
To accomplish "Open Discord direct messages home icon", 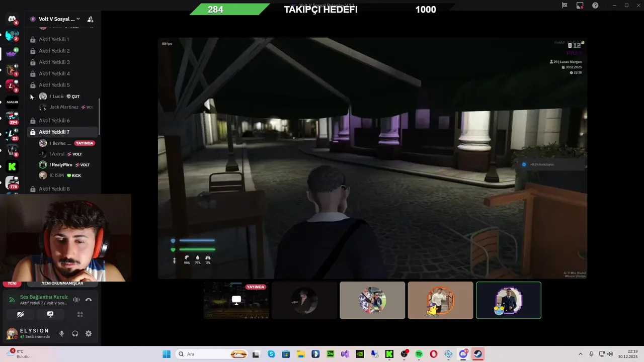I will click(x=12, y=19).
